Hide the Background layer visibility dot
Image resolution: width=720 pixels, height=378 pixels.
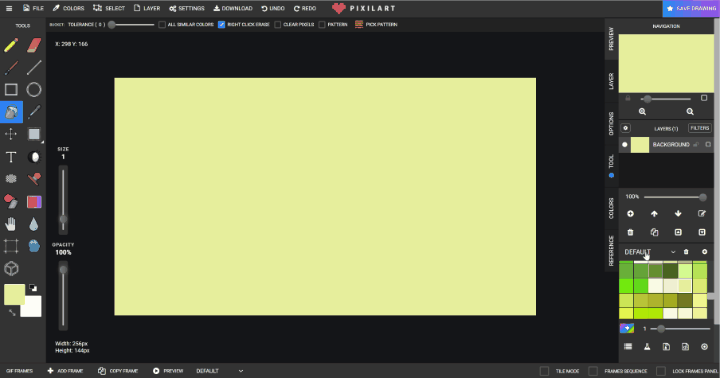point(624,145)
